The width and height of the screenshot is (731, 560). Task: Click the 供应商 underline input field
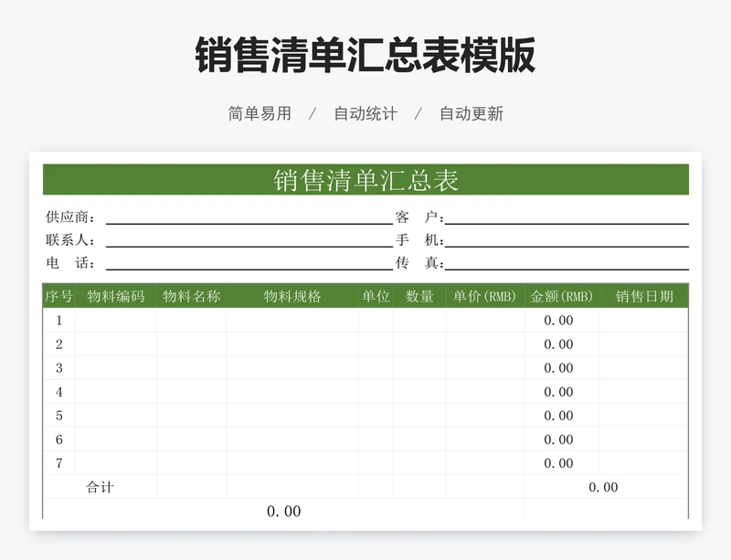pyautogui.click(x=249, y=217)
